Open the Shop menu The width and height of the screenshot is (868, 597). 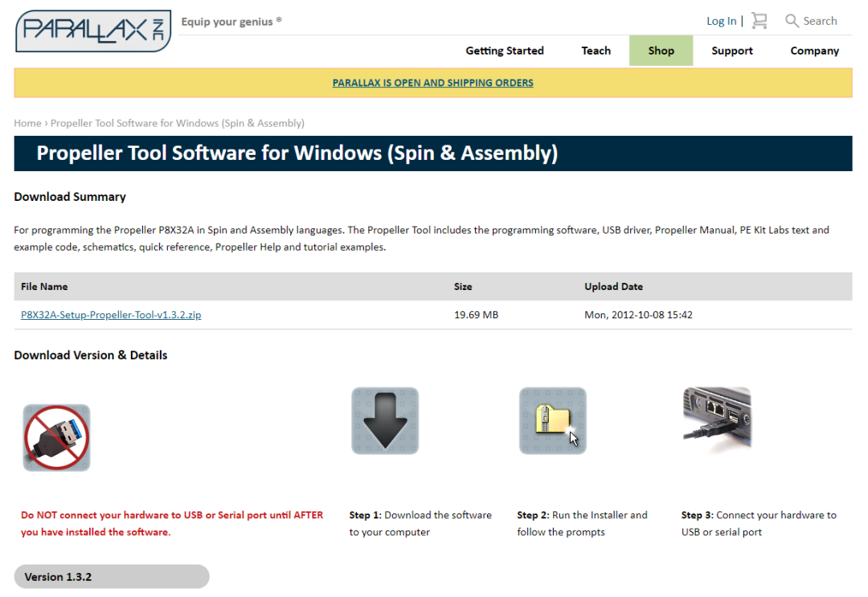click(x=661, y=51)
